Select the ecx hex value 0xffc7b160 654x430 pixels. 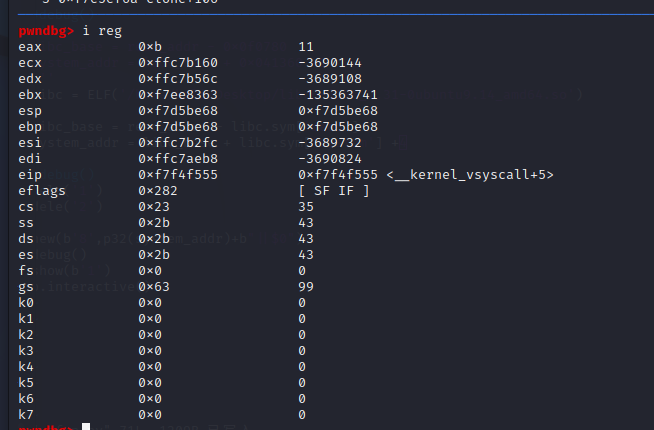pos(178,63)
